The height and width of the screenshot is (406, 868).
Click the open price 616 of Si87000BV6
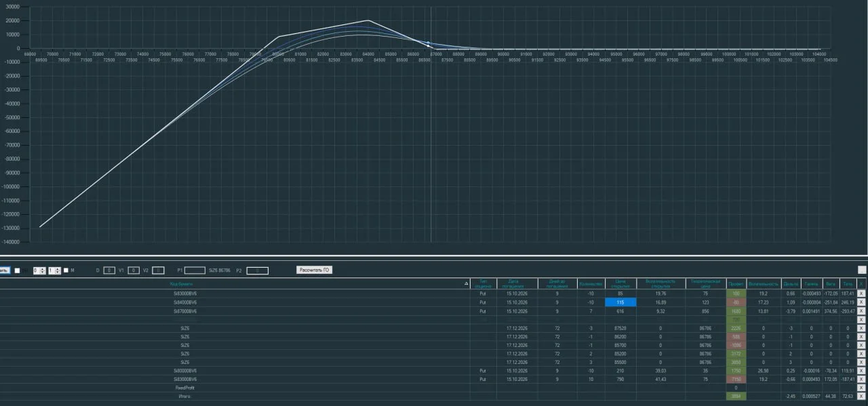620,310
